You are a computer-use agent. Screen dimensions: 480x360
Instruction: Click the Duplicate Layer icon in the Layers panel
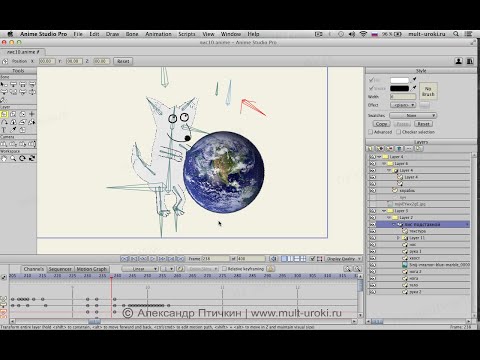380,149
